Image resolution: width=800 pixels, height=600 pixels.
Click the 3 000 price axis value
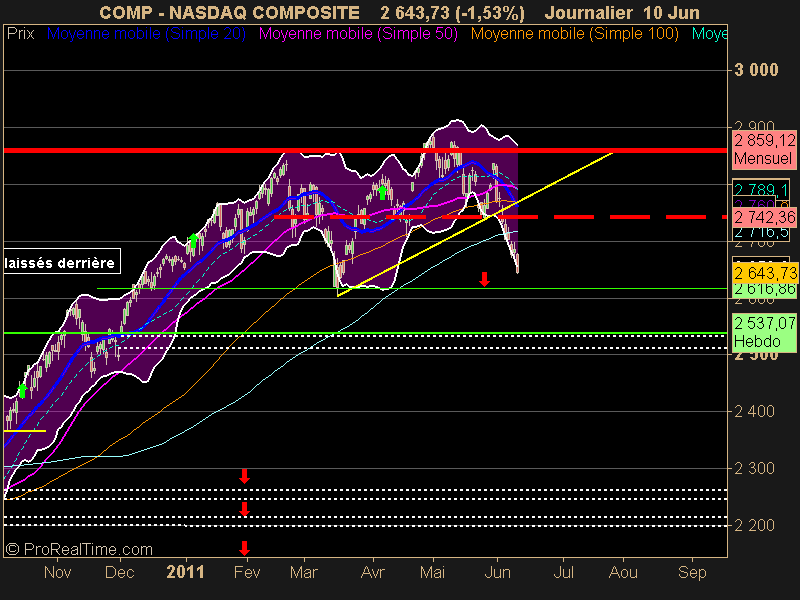[756, 69]
